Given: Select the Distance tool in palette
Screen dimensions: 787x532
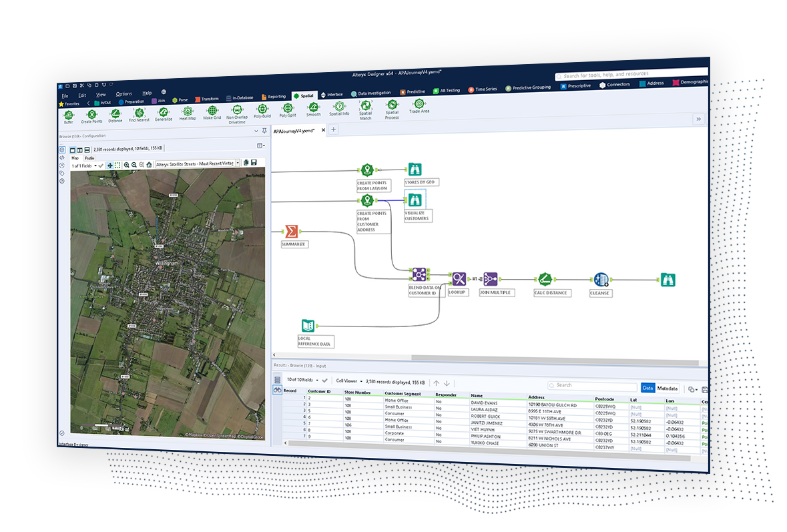Looking at the screenshot, I should click(115, 116).
